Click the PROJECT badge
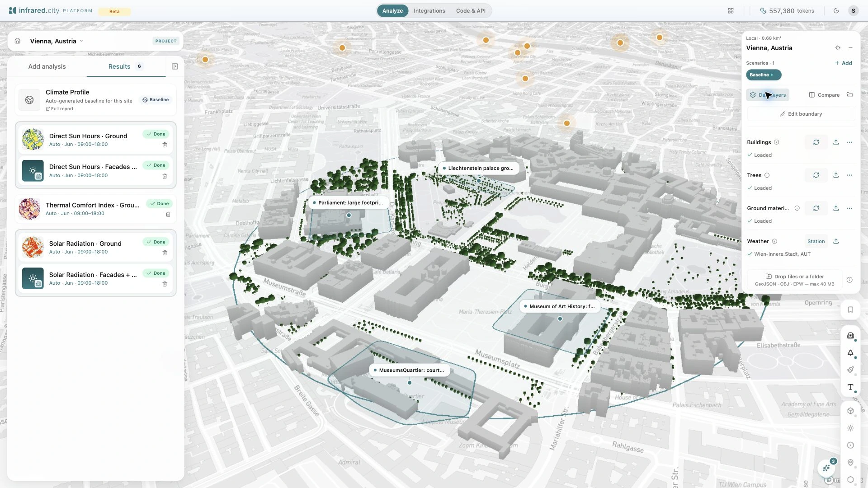Screen dimensions: 868x488 tap(166, 41)
